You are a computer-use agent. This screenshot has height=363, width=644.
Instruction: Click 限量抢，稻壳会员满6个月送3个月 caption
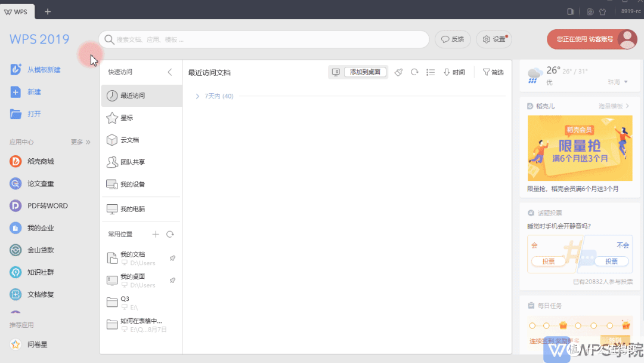pyautogui.click(x=573, y=189)
